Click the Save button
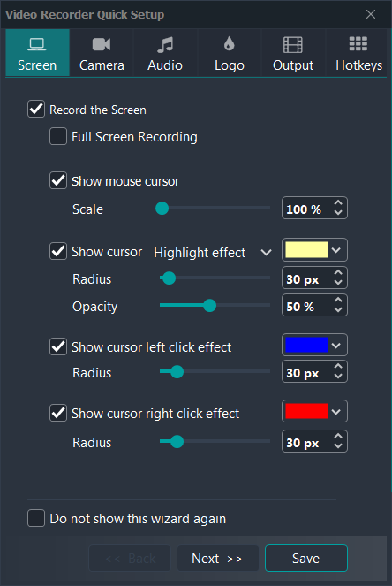392x586 pixels. click(306, 559)
